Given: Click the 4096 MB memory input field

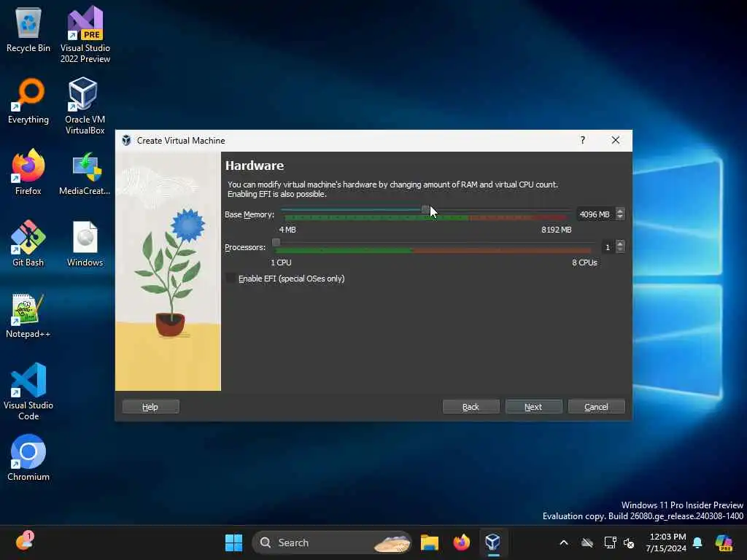Looking at the screenshot, I should point(595,214).
